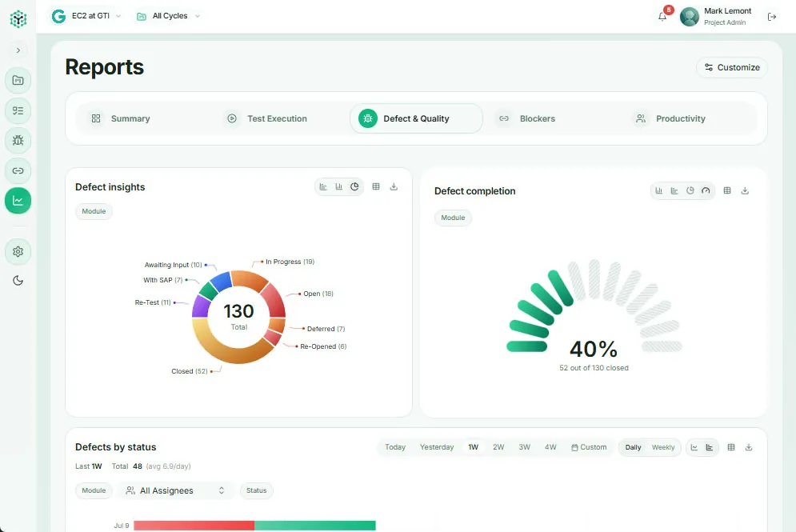Switch grouping to Daily

point(633,447)
